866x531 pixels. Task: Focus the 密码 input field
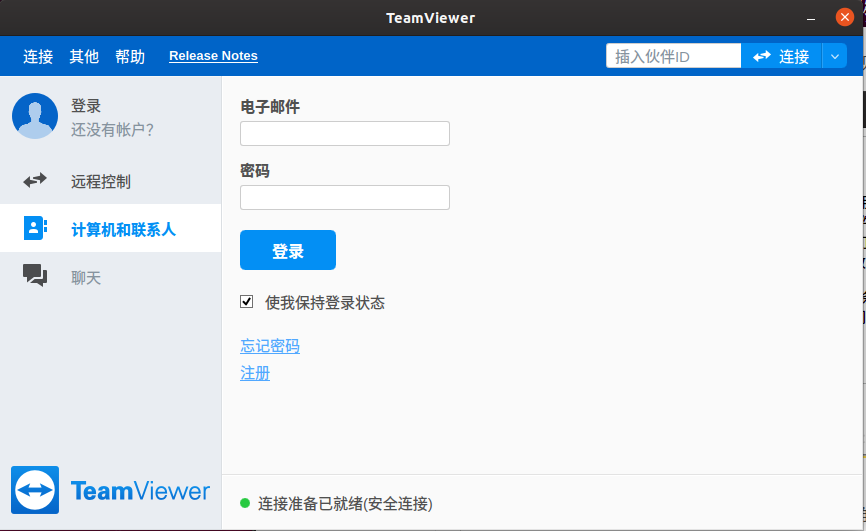point(345,197)
